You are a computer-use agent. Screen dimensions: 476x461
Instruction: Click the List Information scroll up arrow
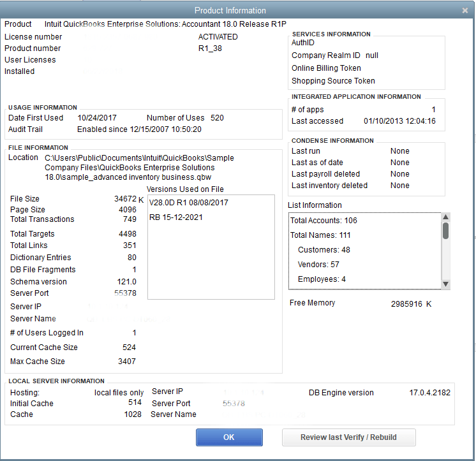[x=445, y=217]
